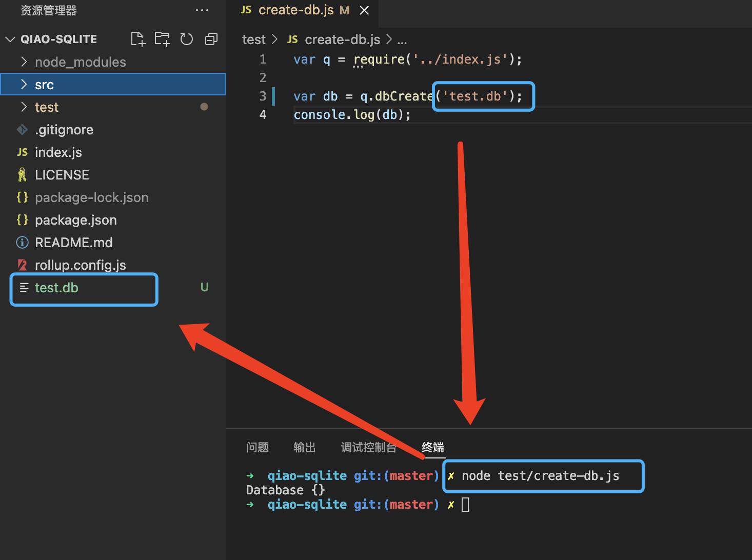Viewport: 752px width, 560px height.
Task: Click the 'test.db' string in code
Action: pos(476,96)
